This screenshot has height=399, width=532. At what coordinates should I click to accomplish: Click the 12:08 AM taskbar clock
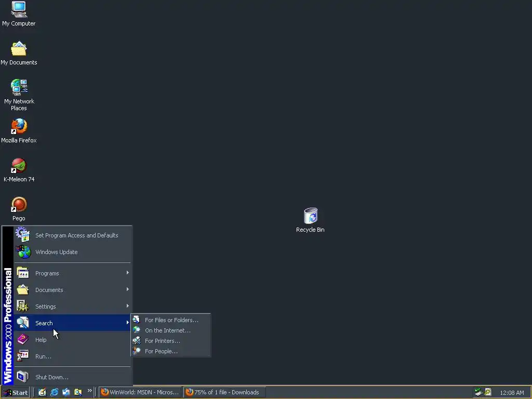[x=512, y=393]
